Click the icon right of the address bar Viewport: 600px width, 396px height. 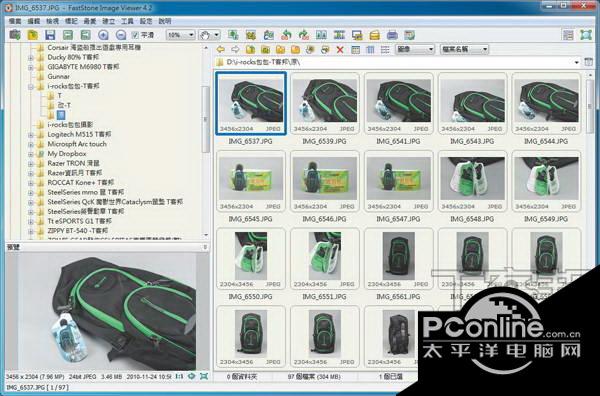(588, 62)
